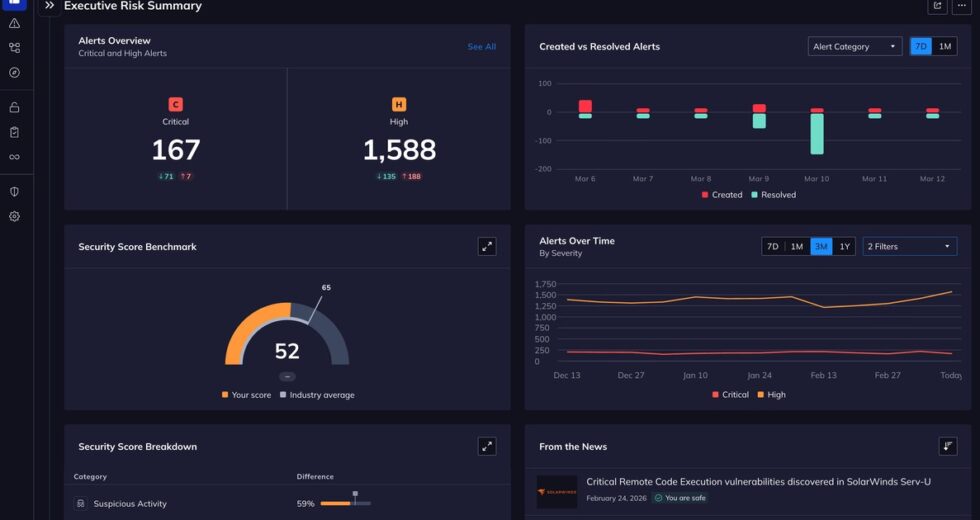Click the Category column header
980x520 pixels.
[x=90, y=476]
